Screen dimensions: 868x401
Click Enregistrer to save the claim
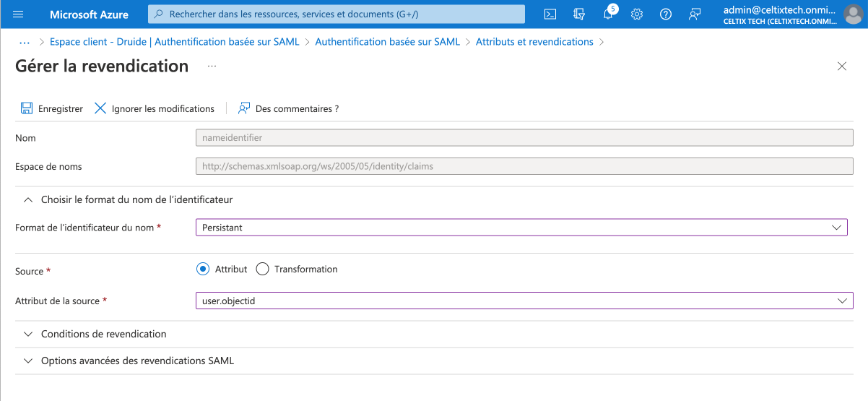click(52, 108)
